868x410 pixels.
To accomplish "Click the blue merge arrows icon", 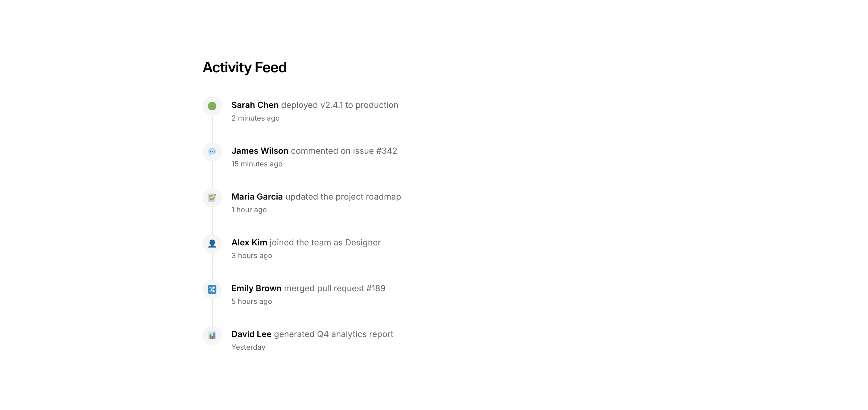I will (212, 289).
